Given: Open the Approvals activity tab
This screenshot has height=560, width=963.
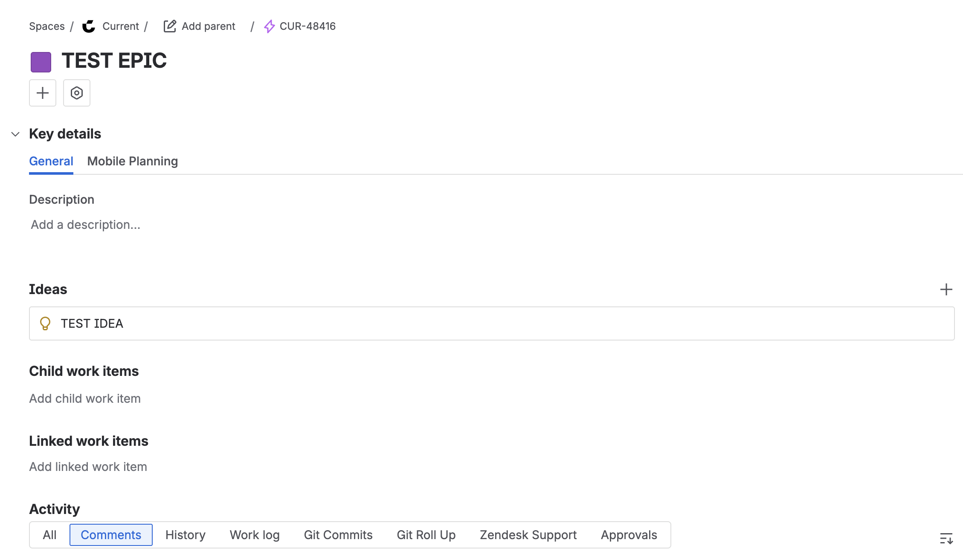Looking at the screenshot, I should [629, 535].
